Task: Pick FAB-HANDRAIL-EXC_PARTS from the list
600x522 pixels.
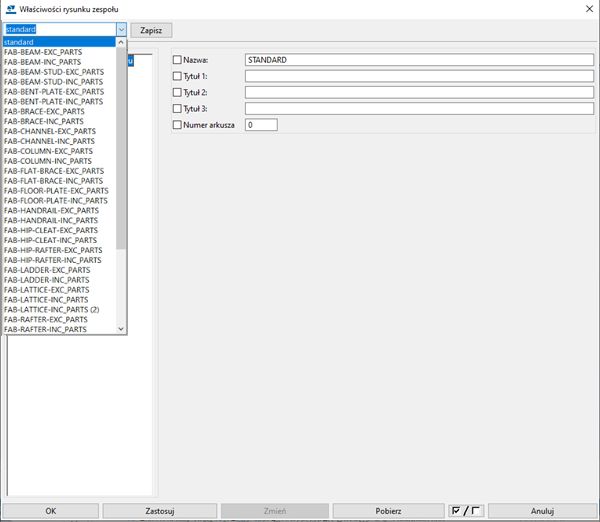Action: pyautogui.click(x=52, y=211)
